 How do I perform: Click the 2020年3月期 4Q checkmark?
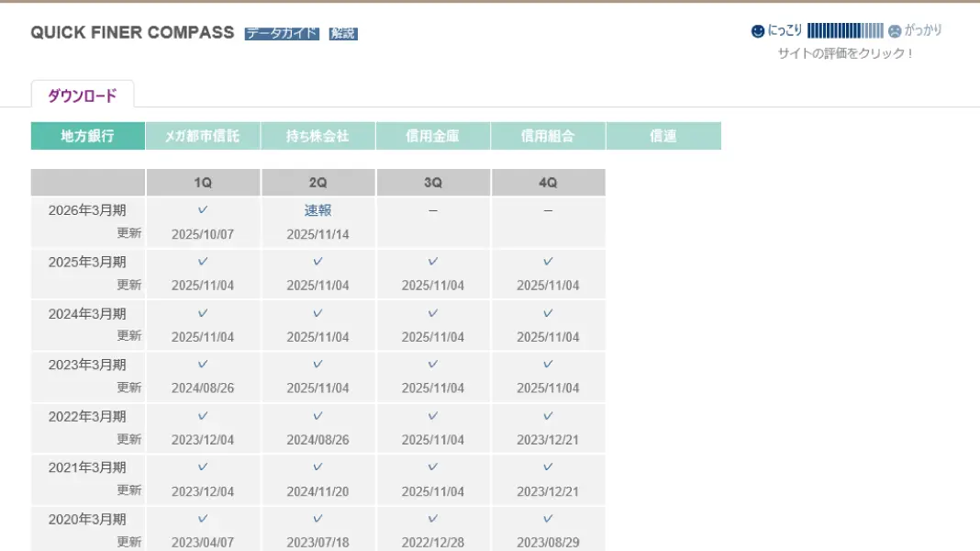(548, 519)
